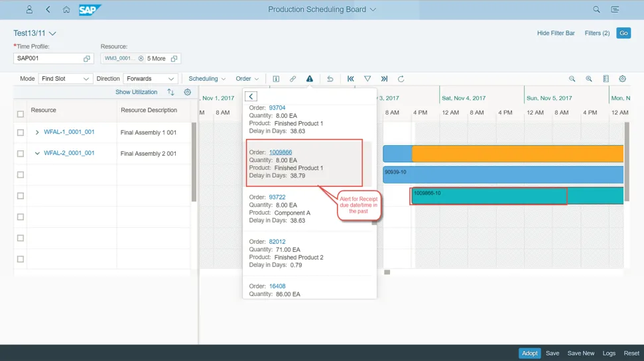Zoom in the scheduling chart
Screen dimensions: 644x361
click(588, 79)
